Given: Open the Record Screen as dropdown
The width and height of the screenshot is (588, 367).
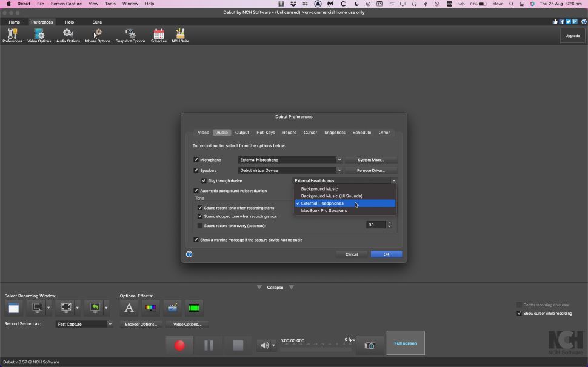Looking at the screenshot, I should (84, 324).
